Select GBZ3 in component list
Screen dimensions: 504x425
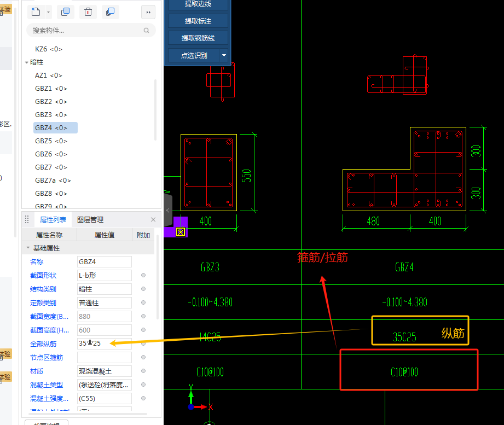tap(51, 115)
